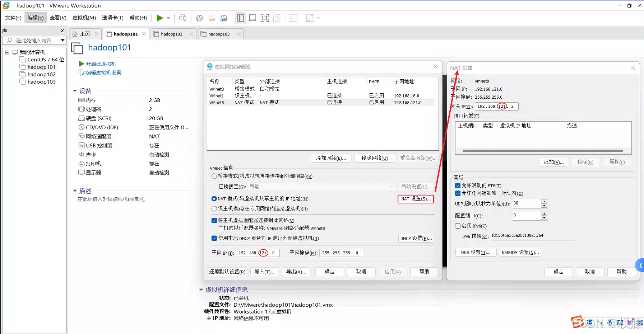This screenshot has height=334, width=644.
Task: Click the 添加网络(E)... button
Action: tap(331, 158)
